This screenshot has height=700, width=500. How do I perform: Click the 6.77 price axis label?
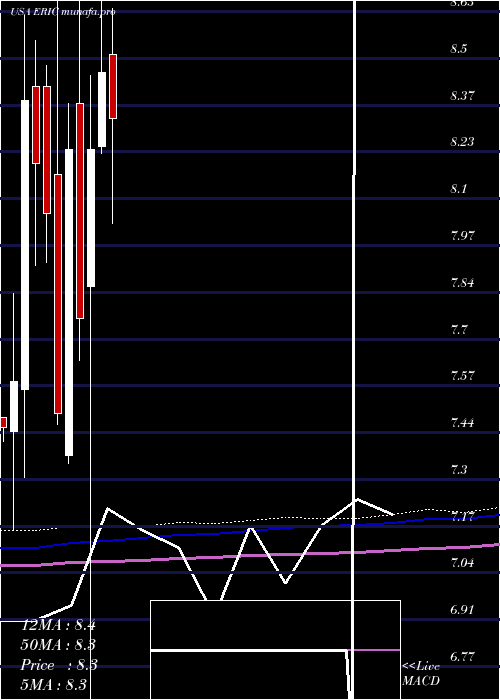(x=462, y=657)
